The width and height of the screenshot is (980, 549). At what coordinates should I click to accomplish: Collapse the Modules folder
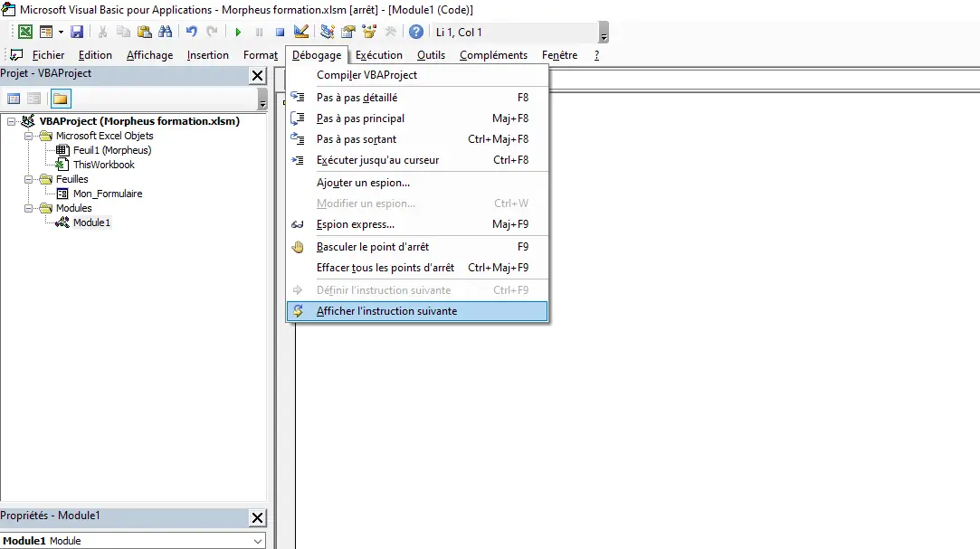pos(28,208)
